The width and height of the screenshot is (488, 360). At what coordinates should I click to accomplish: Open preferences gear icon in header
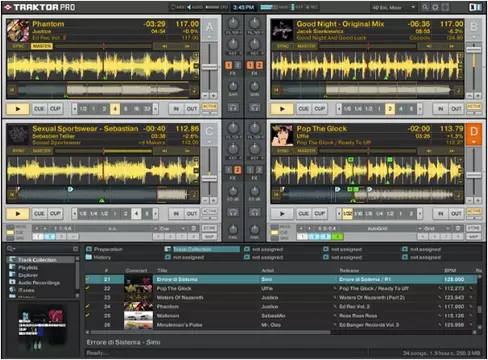click(x=435, y=7)
